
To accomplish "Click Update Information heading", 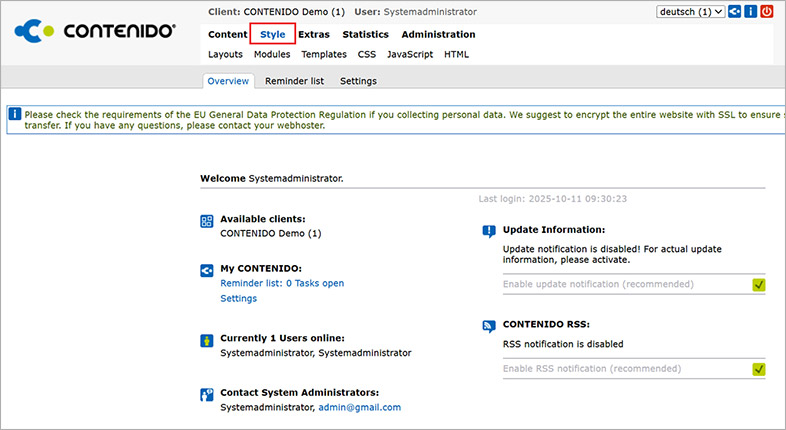I will [554, 230].
